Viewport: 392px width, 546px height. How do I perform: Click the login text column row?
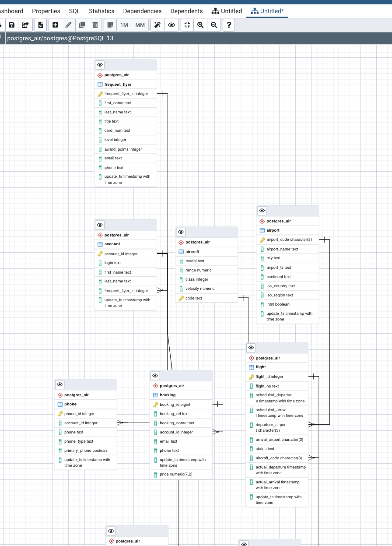[x=126, y=263]
